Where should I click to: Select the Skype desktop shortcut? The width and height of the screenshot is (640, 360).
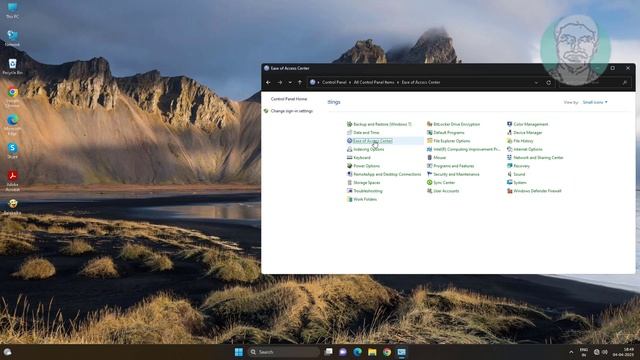click(x=12, y=151)
